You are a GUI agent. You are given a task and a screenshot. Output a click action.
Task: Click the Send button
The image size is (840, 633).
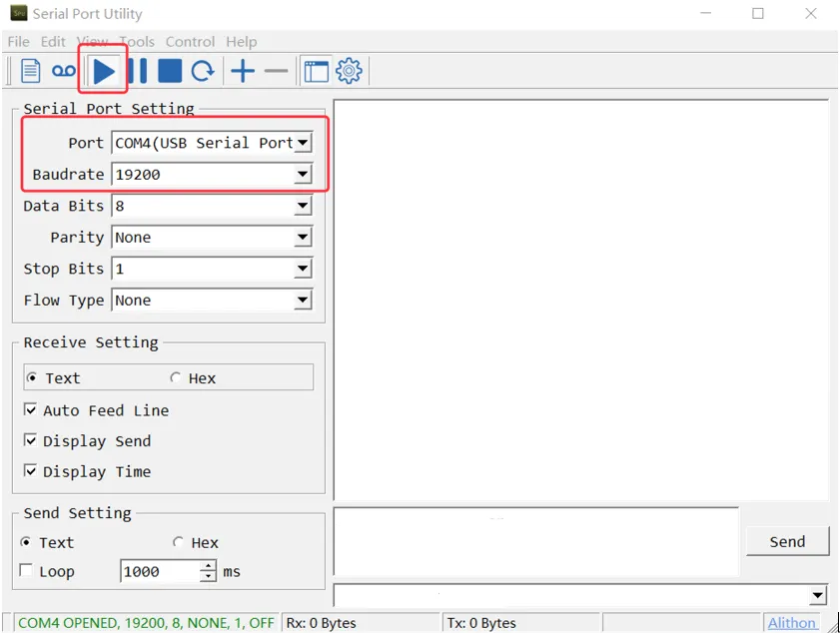[x=787, y=541]
